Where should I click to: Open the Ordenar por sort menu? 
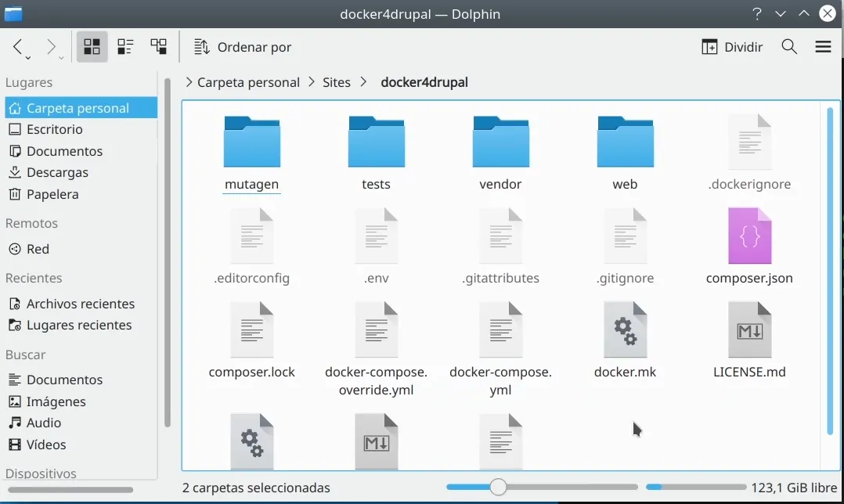(x=243, y=47)
